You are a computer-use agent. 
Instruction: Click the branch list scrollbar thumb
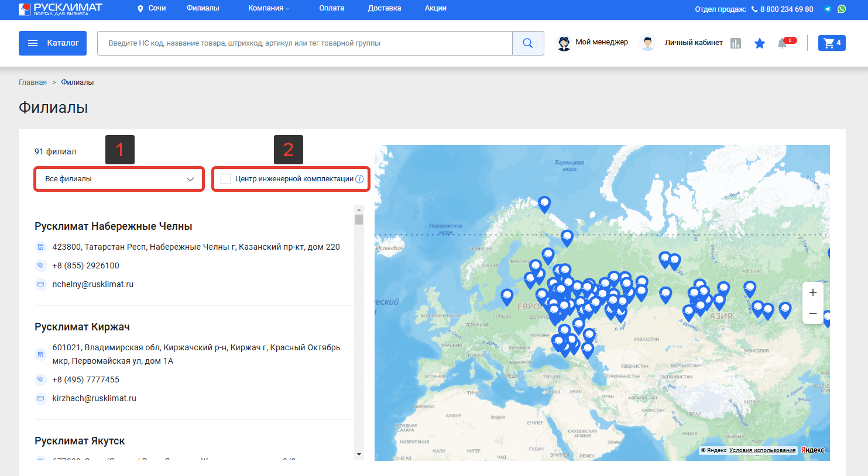[x=359, y=219]
